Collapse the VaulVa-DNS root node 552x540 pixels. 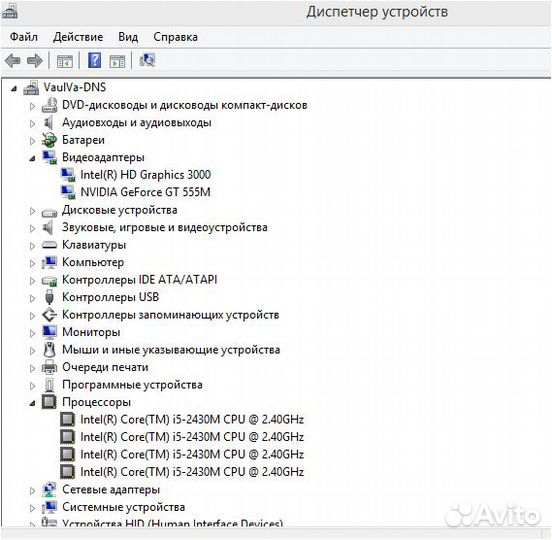[x=14, y=88]
